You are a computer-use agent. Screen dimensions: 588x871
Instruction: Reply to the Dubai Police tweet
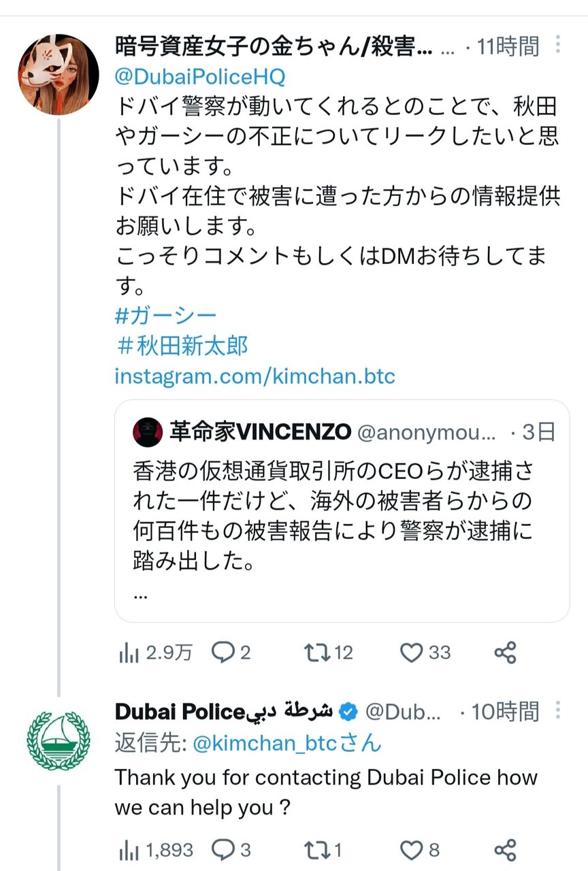tap(223, 850)
